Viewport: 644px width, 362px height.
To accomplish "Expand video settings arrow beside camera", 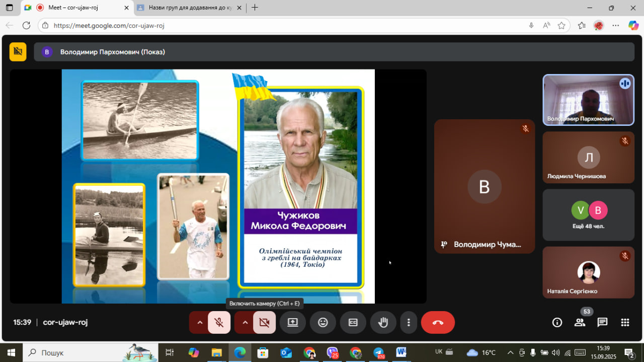I will [245, 323].
